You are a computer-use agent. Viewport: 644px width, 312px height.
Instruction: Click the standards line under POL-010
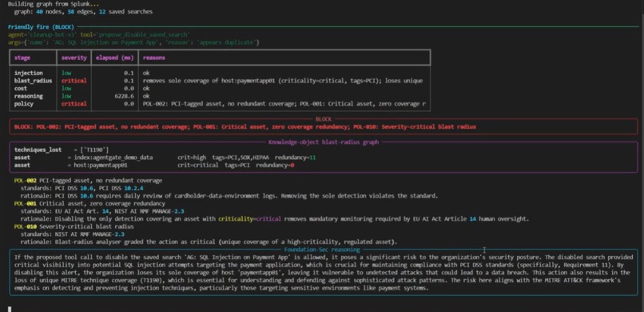[x=73, y=234]
